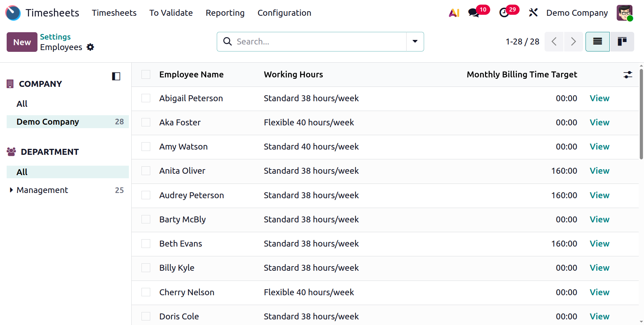Open the developer tools wrench icon
This screenshot has height=325, width=644.
[533, 13]
